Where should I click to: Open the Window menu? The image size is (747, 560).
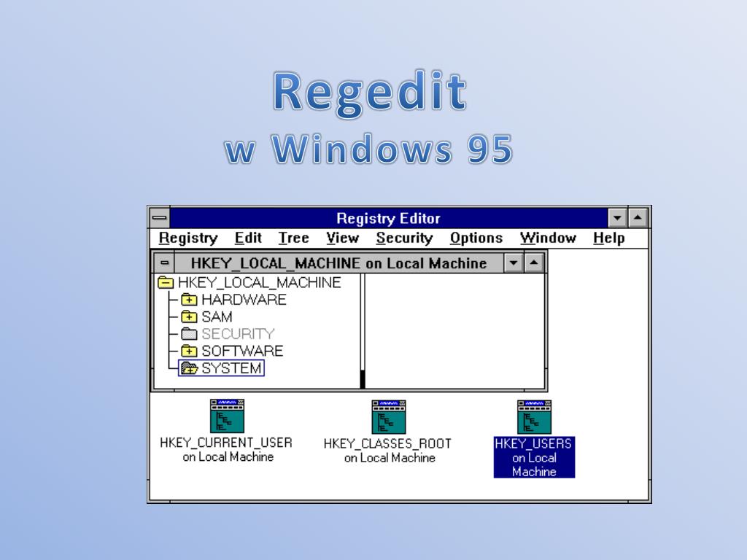pyautogui.click(x=549, y=238)
